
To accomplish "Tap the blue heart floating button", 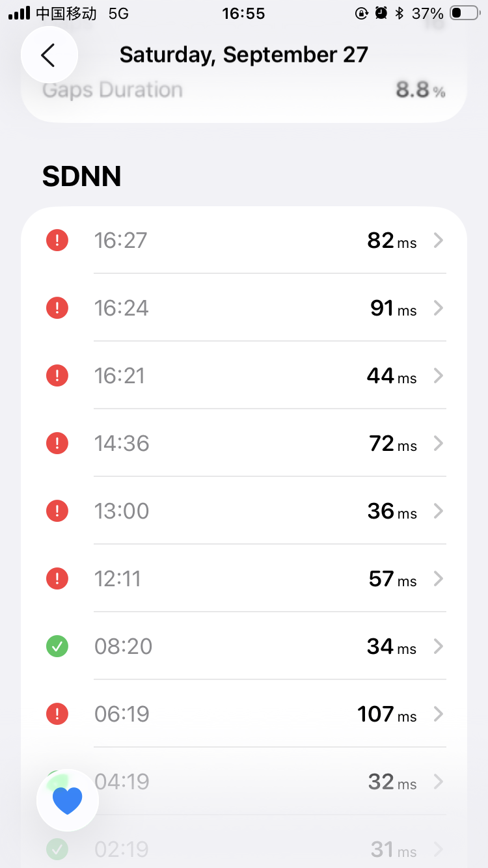I will coord(68,800).
